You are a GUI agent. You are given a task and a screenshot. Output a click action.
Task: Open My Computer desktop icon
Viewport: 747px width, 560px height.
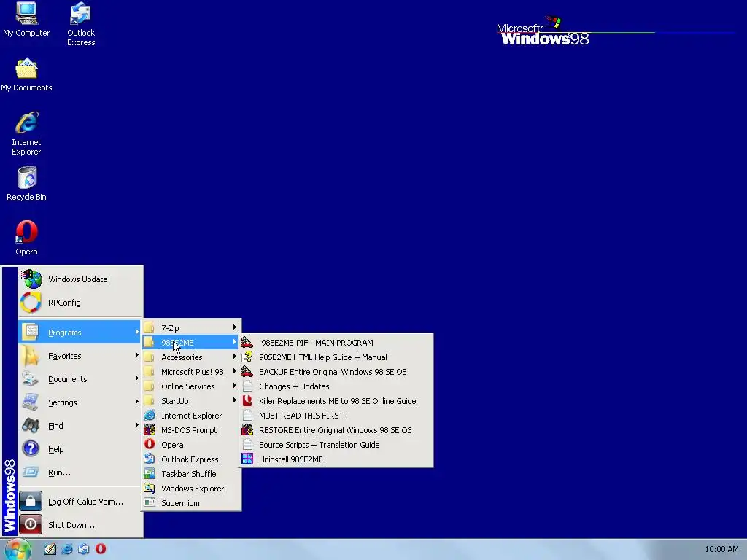26,20
